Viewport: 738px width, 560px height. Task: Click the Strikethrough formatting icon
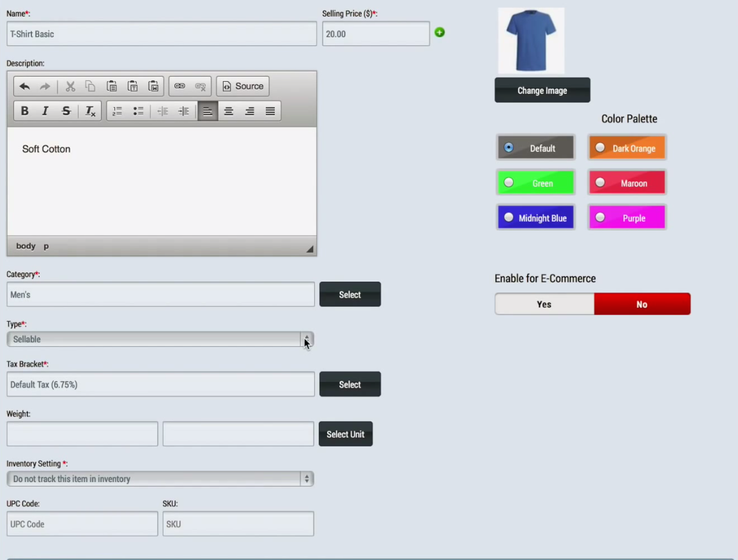pos(66,111)
